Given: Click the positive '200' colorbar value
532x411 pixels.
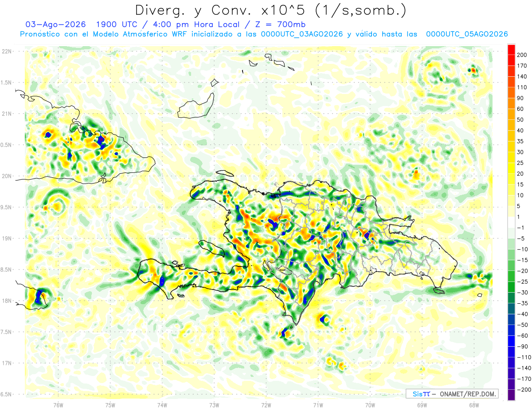Looking at the screenshot, I should coord(522,55).
